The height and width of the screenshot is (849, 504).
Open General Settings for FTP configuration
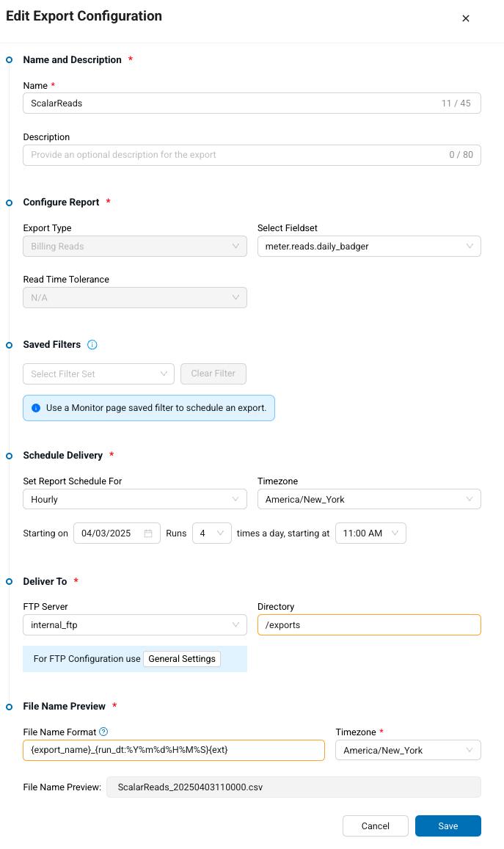[x=182, y=659]
